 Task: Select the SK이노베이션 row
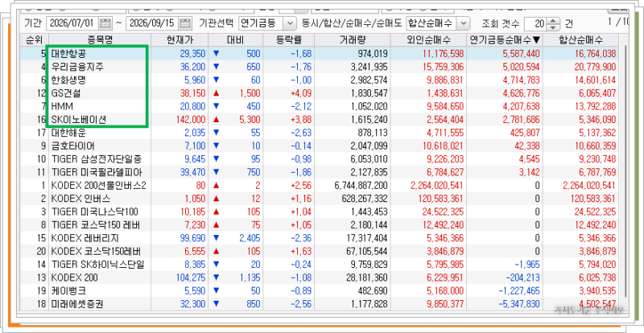tap(320, 120)
